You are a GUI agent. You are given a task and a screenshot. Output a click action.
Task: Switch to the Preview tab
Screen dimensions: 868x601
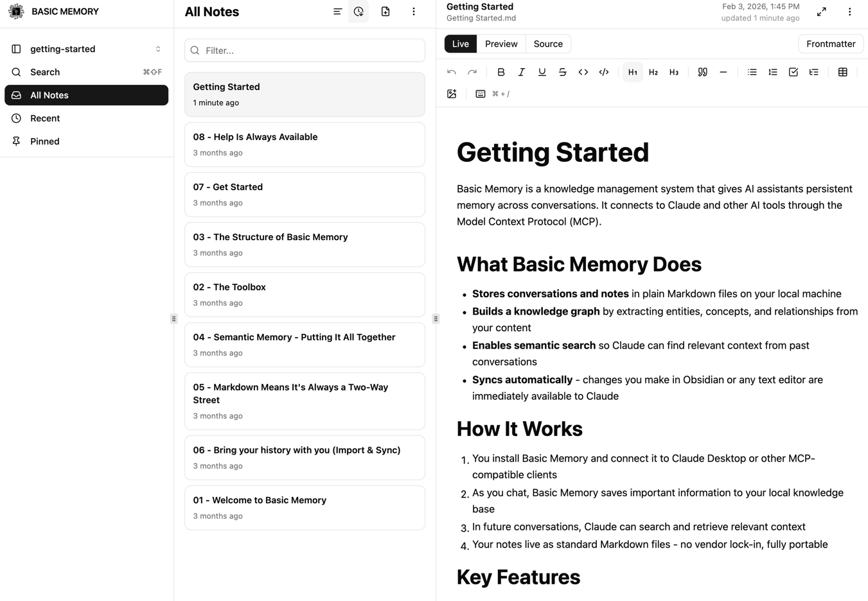pyautogui.click(x=500, y=44)
